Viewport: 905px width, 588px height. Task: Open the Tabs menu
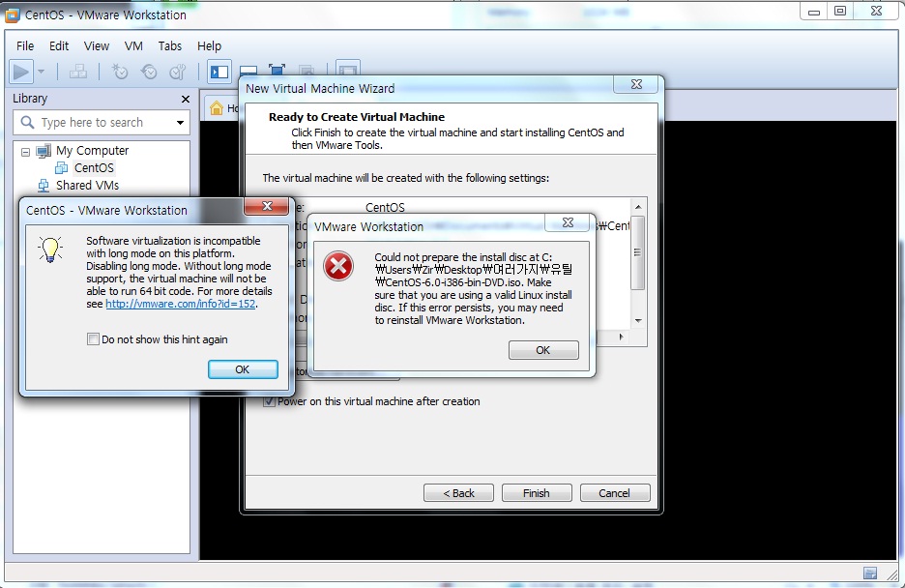coord(170,45)
